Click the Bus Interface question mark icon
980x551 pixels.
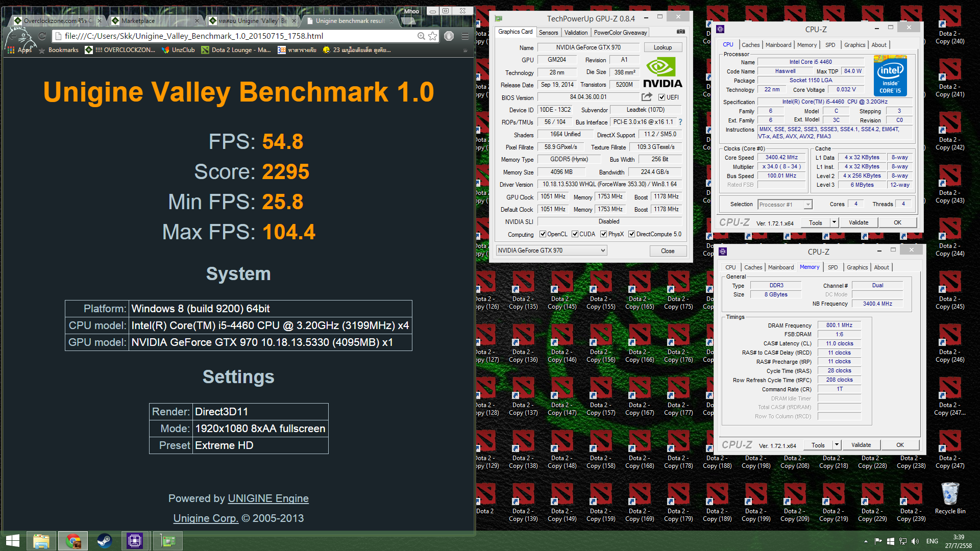point(680,122)
